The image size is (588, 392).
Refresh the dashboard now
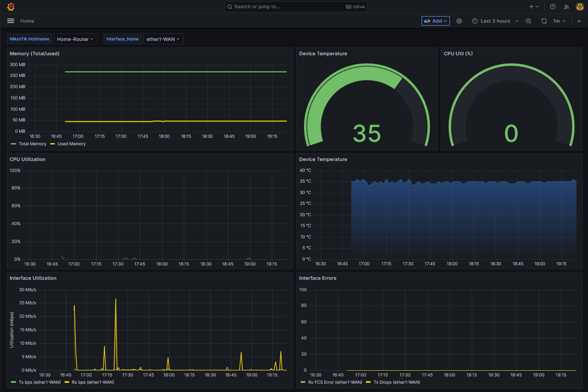click(544, 21)
